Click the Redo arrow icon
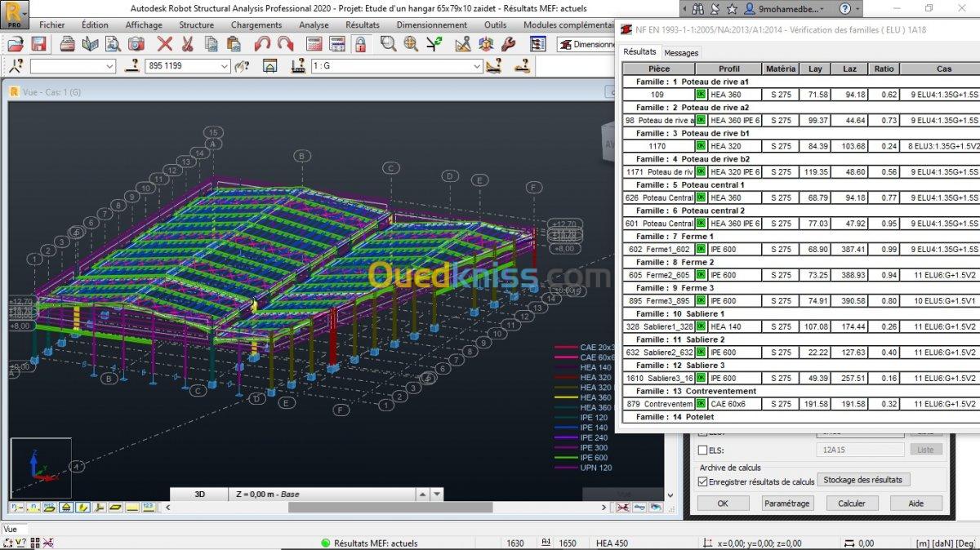This screenshot has width=980, height=550. tap(285, 44)
